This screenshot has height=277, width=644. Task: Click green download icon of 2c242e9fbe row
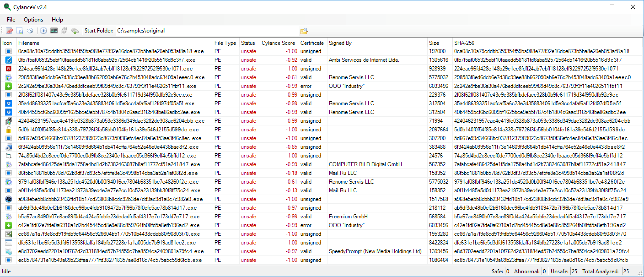click(x=8, y=86)
